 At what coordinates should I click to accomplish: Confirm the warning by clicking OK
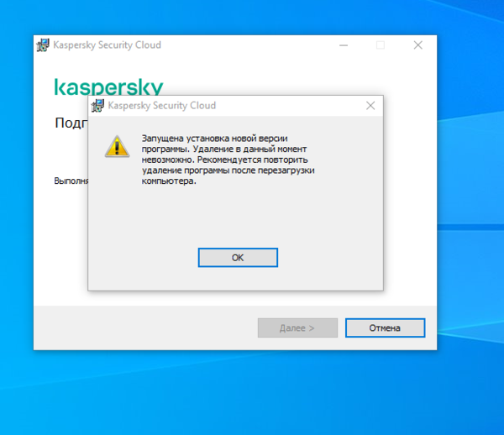(x=238, y=257)
